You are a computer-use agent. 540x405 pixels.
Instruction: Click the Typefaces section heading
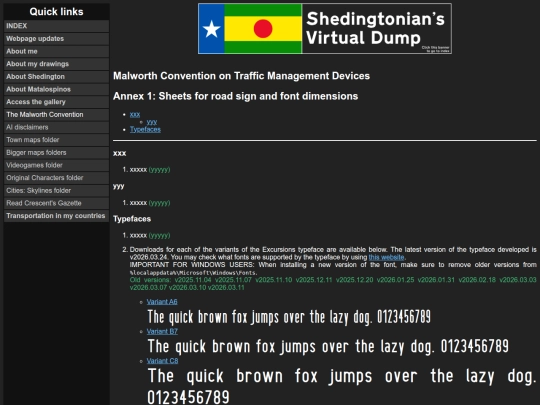(132, 219)
